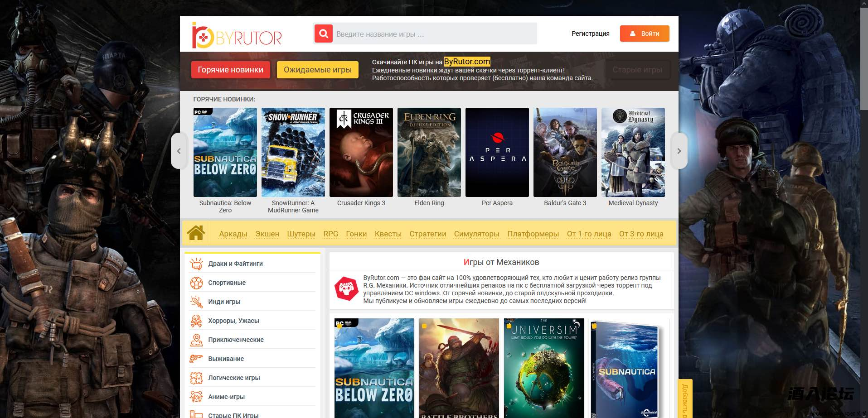Click the ByRutor logo
Viewport: 868px width, 418px height.
(237, 35)
